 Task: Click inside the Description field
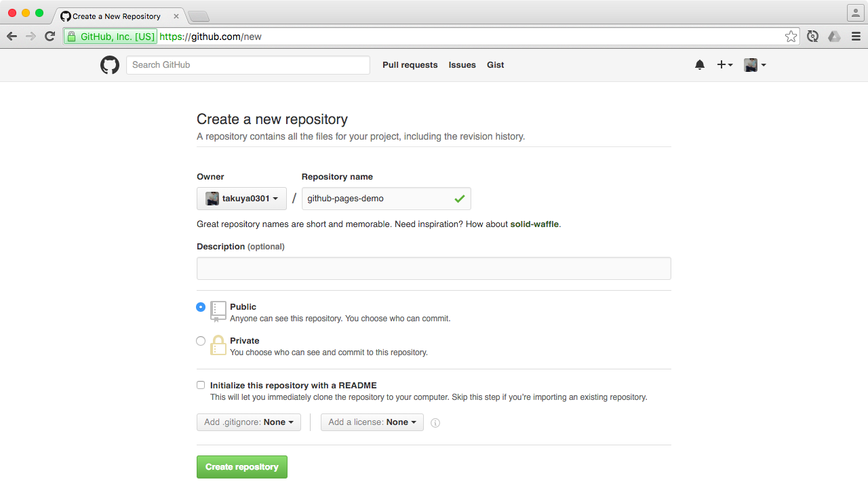point(433,268)
